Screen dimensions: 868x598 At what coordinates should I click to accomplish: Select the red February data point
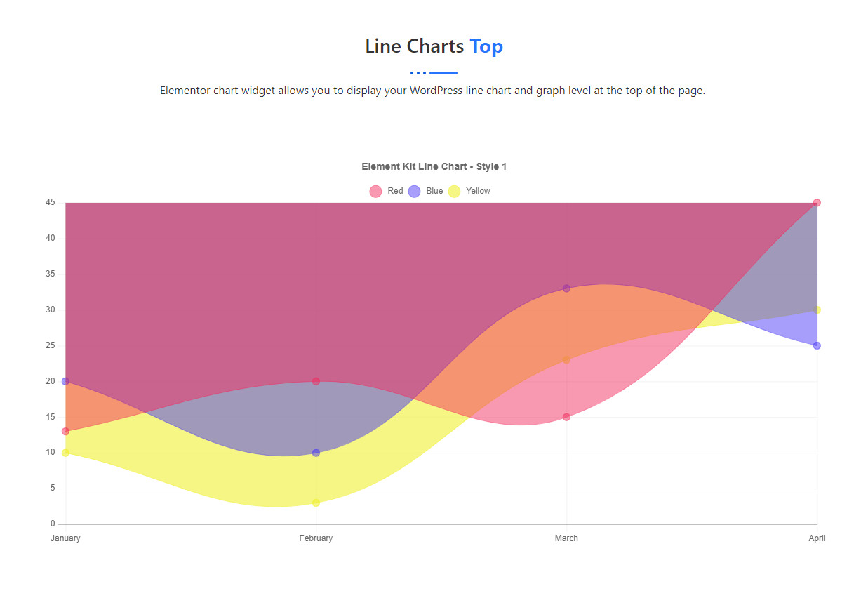tap(316, 381)
